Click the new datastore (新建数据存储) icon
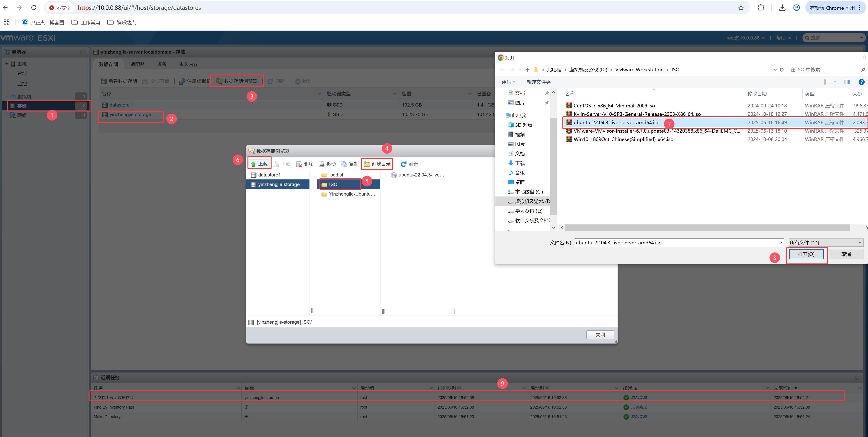Viewport: 868px width, 437px height. tap(104, 81)
